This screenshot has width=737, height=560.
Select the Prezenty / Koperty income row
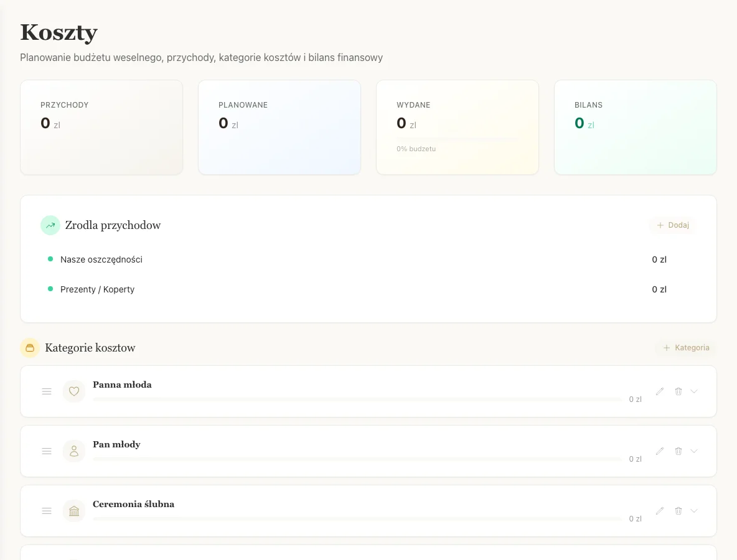(x=97, y=289)
